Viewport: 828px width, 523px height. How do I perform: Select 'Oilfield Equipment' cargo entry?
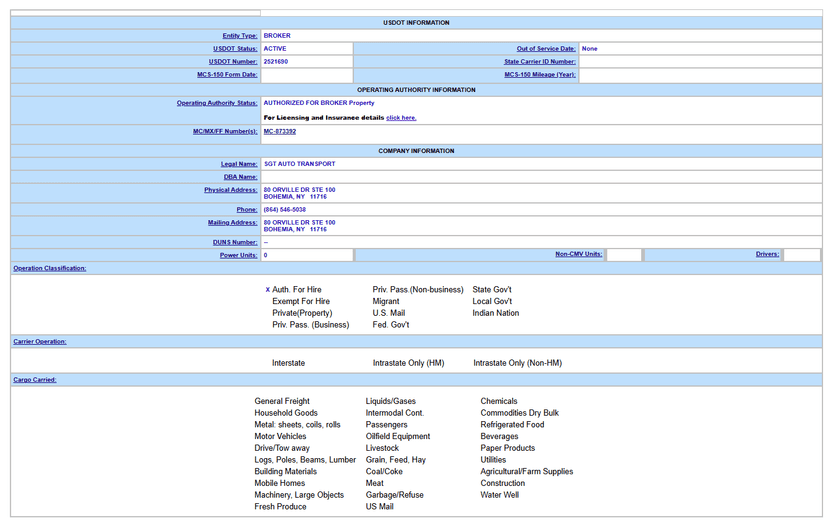398,436
